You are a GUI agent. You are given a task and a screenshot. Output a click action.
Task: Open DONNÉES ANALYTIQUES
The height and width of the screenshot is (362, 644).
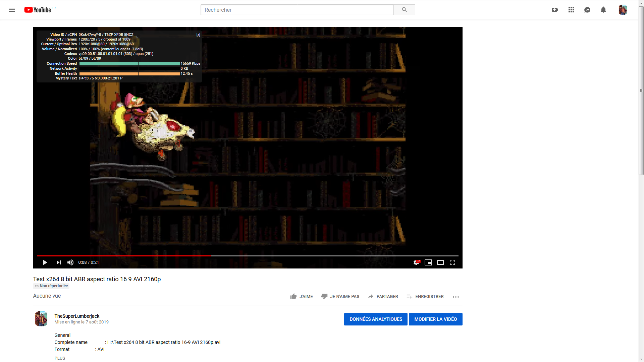(x=376, y=319)
